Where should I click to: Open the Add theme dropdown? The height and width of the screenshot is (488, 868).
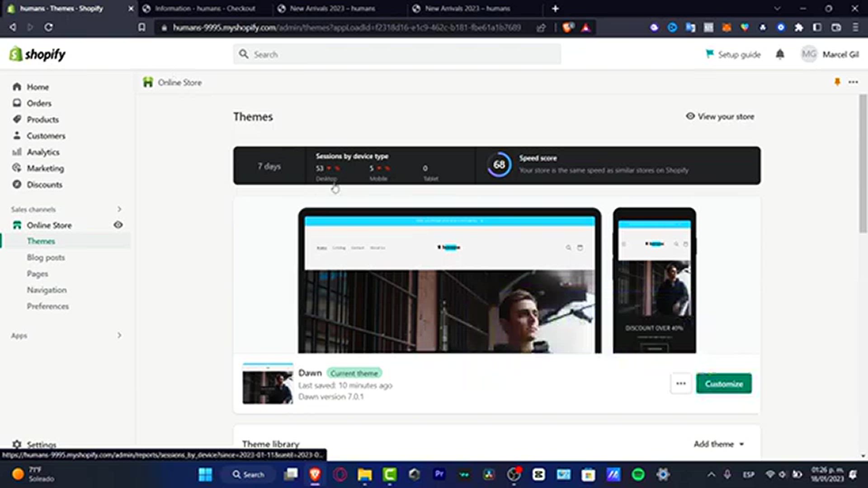tap(718, 444)
